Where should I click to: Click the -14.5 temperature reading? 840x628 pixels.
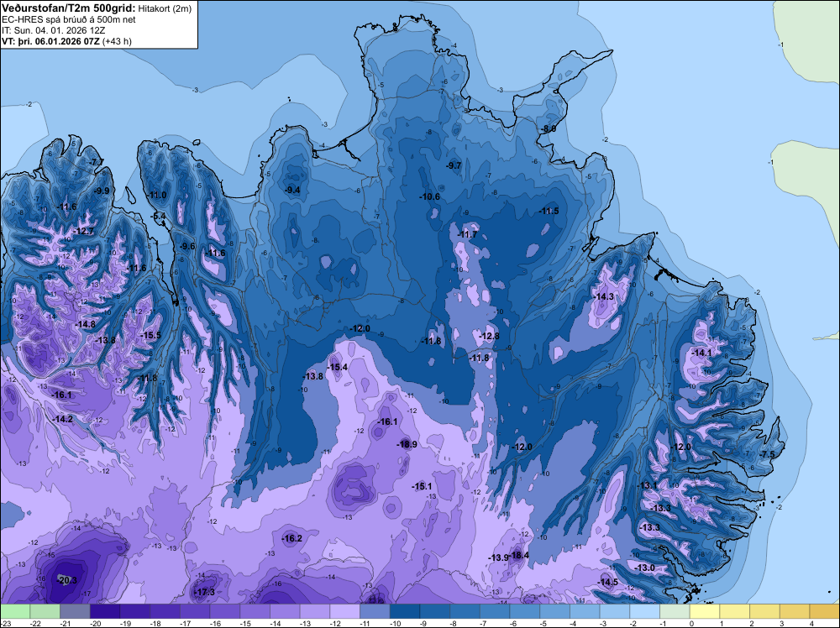pyautogui.click(x=607, y=583)
